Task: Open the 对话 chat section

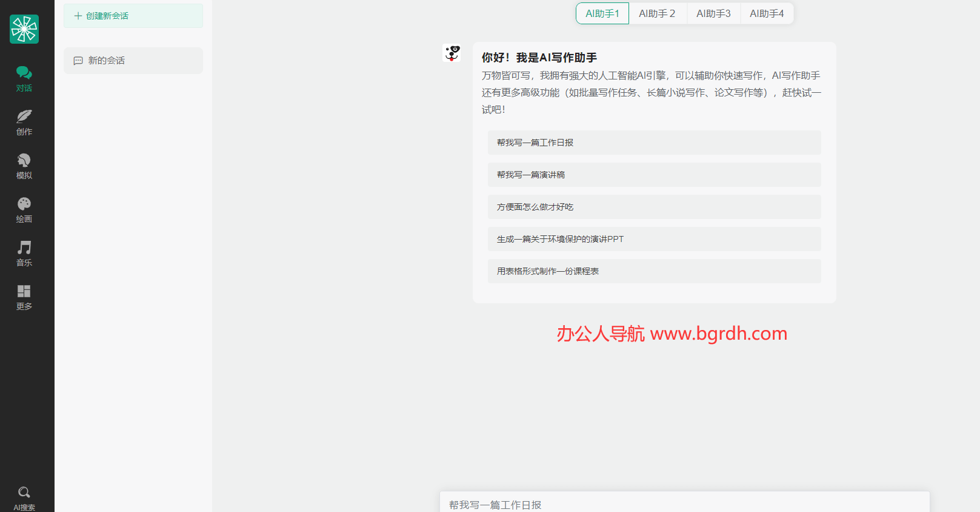Action: point(24,79)
